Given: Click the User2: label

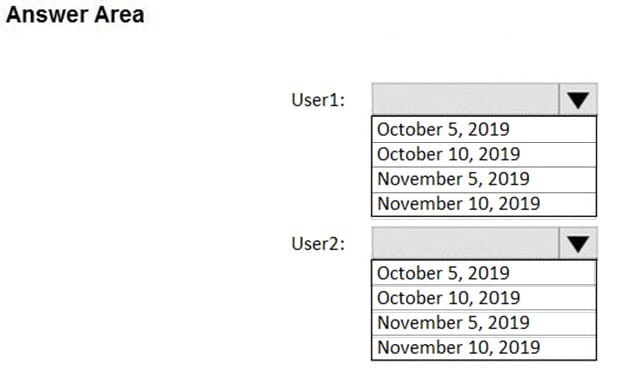Looking at the screenshot, I should click(318, 244).
